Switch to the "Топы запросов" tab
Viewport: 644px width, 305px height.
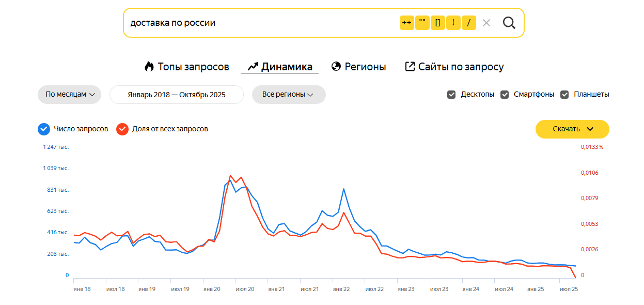tap(186, 67)
